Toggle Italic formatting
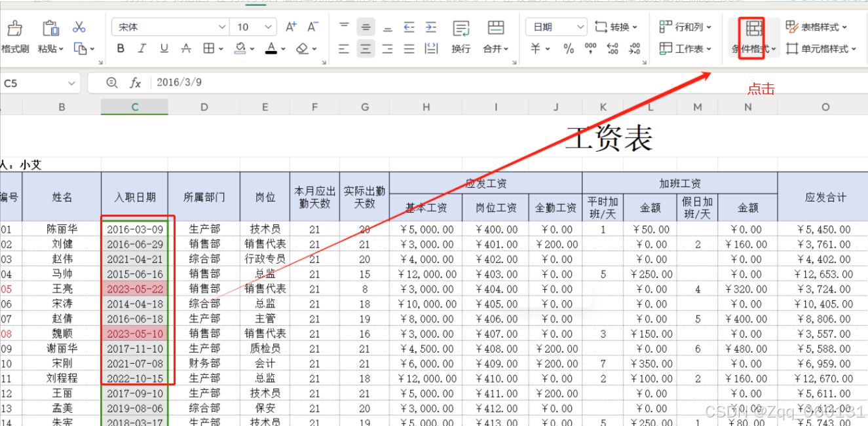 (x=142, y=48)
